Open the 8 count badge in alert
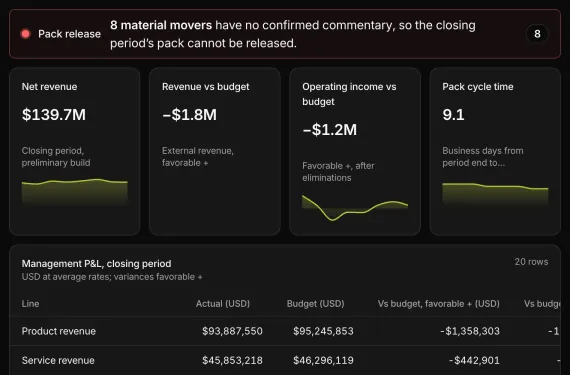 (537, 34)
